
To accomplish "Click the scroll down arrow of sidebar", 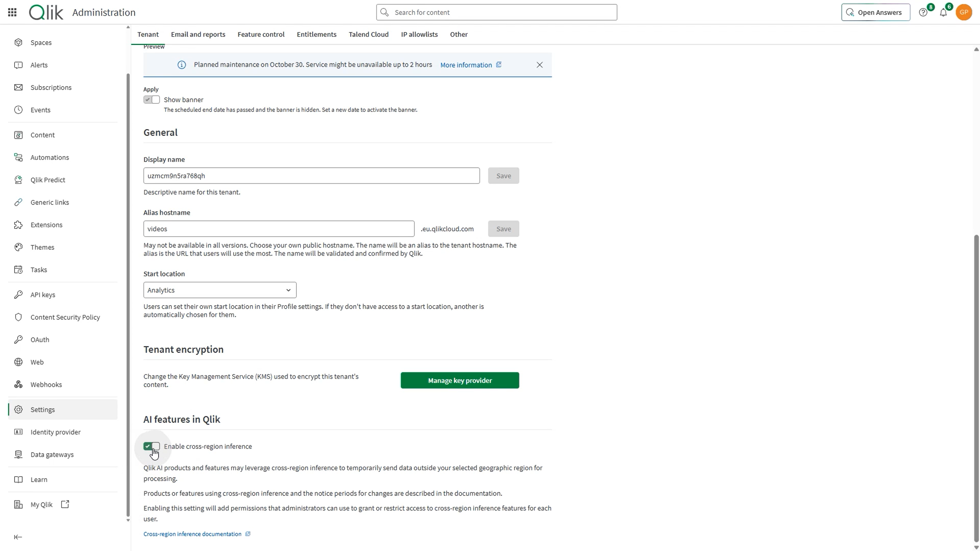I will (128, 520).
